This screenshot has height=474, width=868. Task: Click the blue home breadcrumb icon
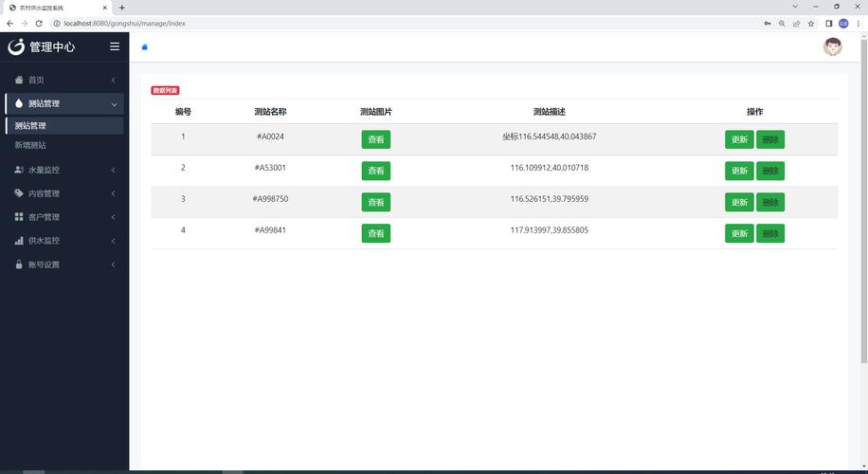pos(144,47)
